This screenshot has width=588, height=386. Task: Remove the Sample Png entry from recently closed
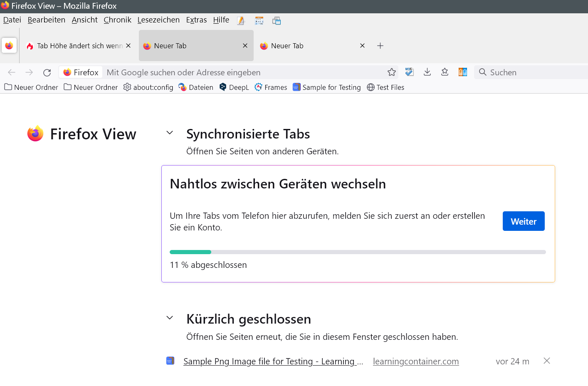(x=547, y=361)
